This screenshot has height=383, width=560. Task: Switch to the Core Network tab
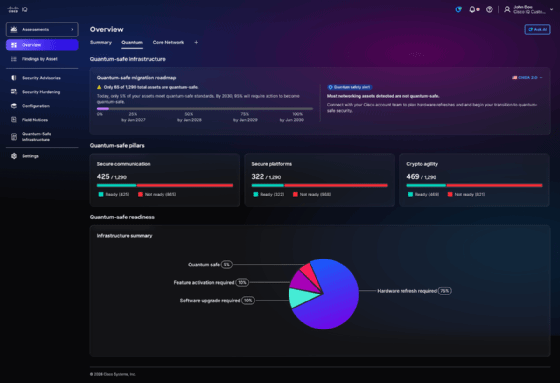click(x=168, y=42)
